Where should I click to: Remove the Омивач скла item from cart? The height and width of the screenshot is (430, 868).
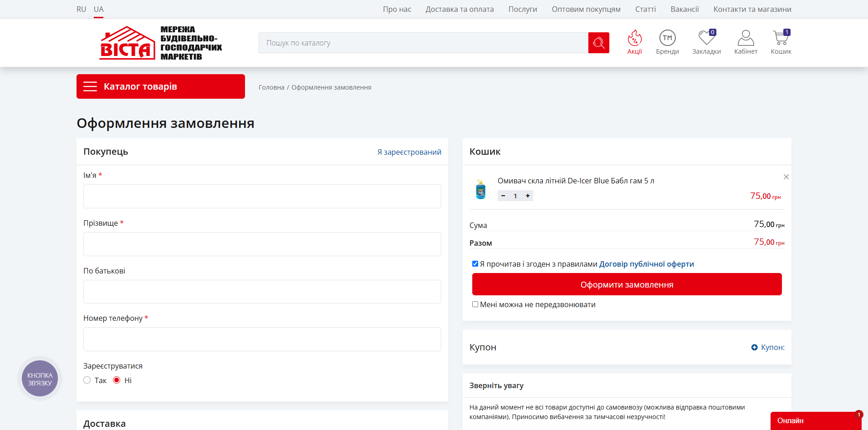786,177
